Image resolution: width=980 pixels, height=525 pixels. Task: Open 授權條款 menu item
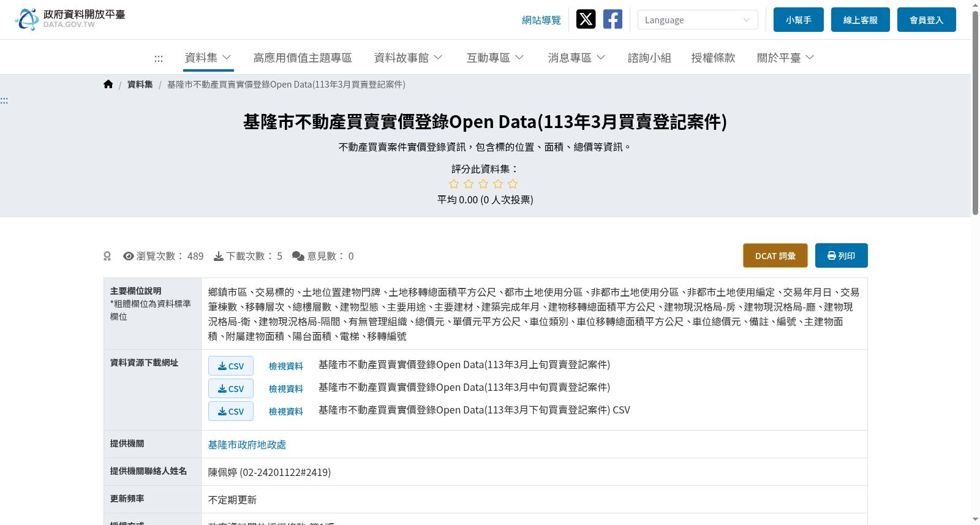click(714, 58)
